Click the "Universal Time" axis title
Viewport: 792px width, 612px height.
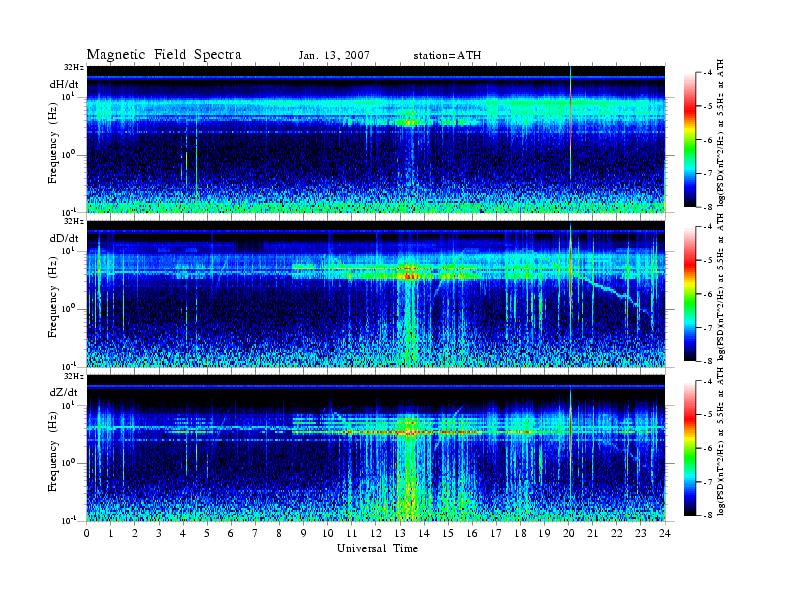click(x=377, y=548)
